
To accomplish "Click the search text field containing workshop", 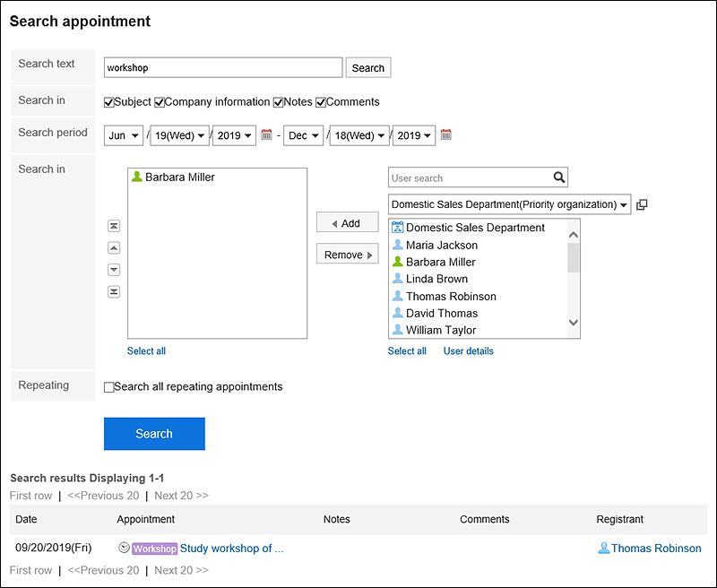I will [222, 68].
